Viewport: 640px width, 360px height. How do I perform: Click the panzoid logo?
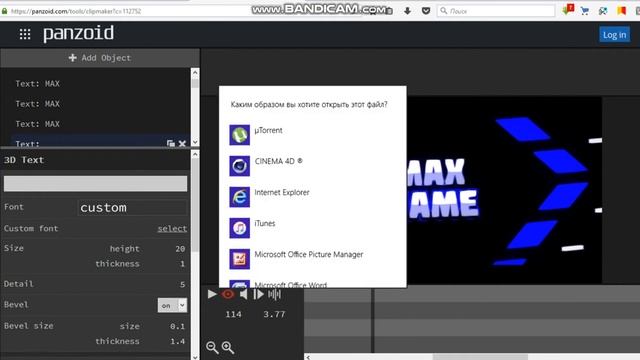click(x=78, y=33)
